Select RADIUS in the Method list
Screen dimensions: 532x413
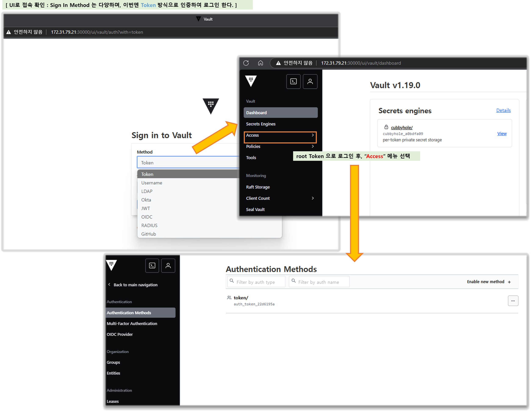click(x=149, y=225)
